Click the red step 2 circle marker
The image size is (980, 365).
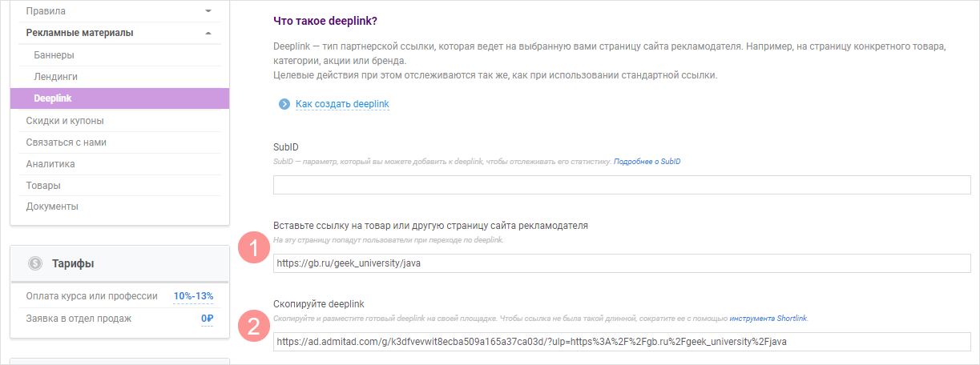[254, 326]
